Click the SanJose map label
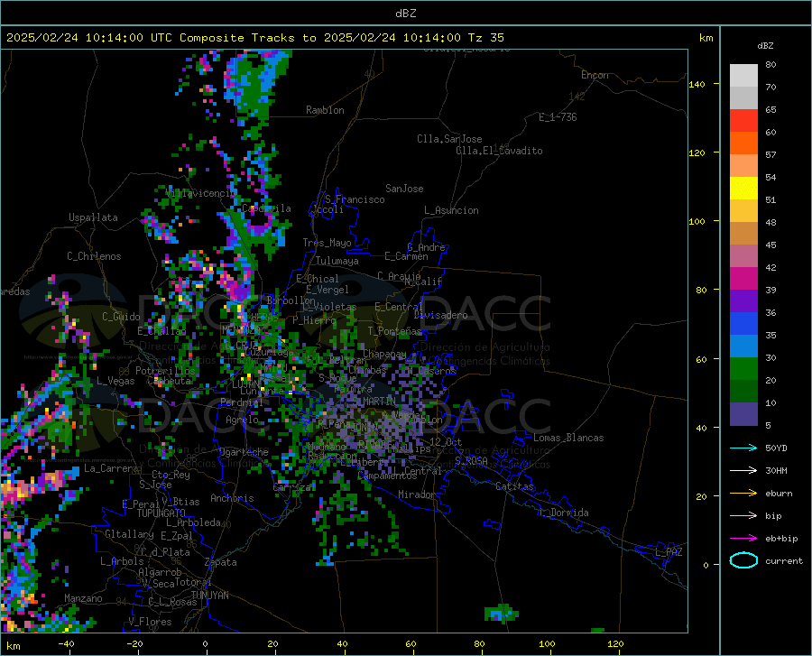The image size is (812, 656). (x=404, y=189)
